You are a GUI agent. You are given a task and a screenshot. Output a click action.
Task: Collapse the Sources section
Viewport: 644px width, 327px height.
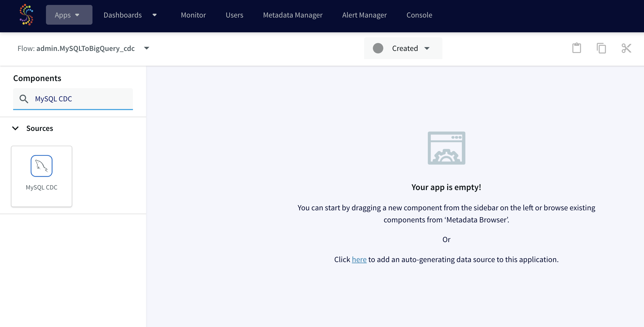[x=15, y=128]
